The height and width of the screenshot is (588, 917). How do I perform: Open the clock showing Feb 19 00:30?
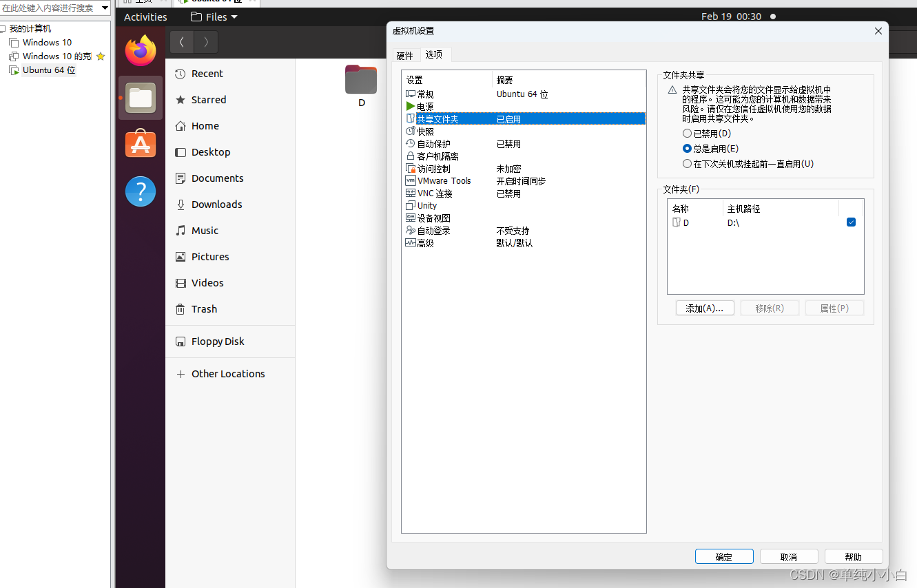[x=731, y=17]
